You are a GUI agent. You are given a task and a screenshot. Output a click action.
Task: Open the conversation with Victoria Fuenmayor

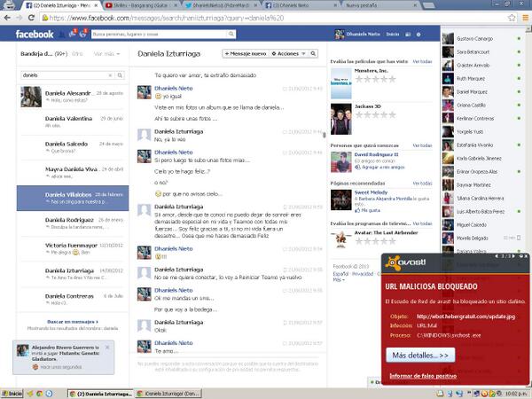73,248
